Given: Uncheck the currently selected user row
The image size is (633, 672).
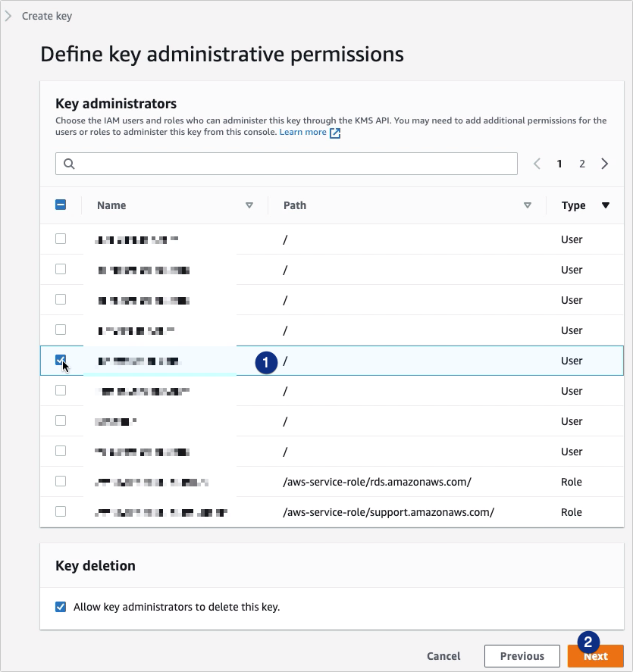Looking at the screenshot, I should click(x=60, y=360).
